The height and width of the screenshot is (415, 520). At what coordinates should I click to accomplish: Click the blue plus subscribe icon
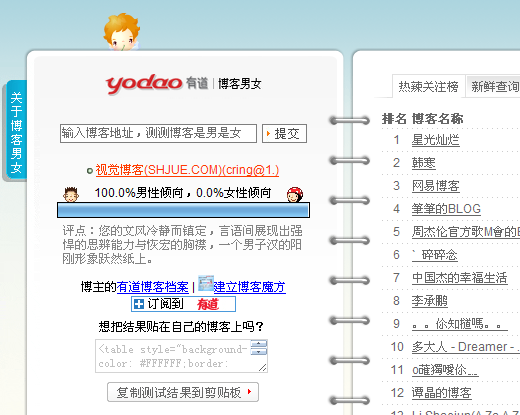click(138, 304)
